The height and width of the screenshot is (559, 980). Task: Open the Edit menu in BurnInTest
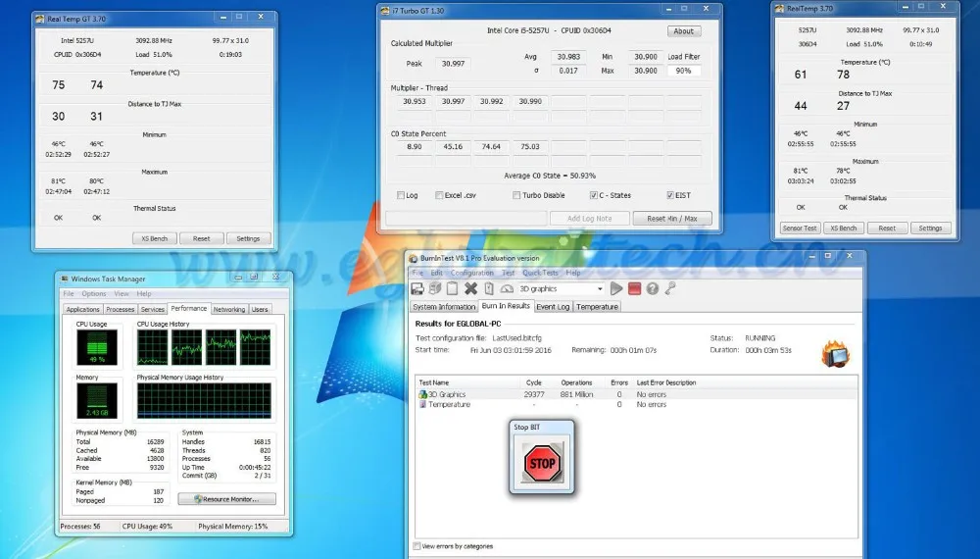[x=436, y=273]
